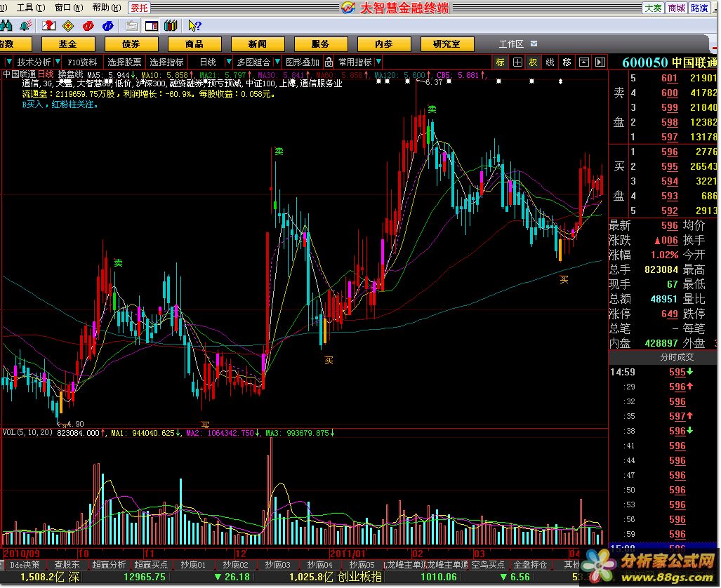This screenshot has width=721, height=588.
Task: Switch to the 研究室 tab
Action: (x=447, y=44)
